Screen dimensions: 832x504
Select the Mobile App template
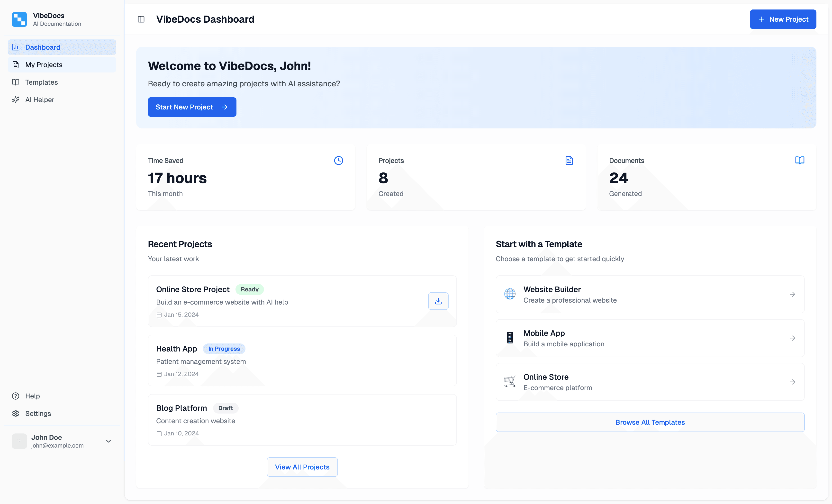[x=650, y=338]
